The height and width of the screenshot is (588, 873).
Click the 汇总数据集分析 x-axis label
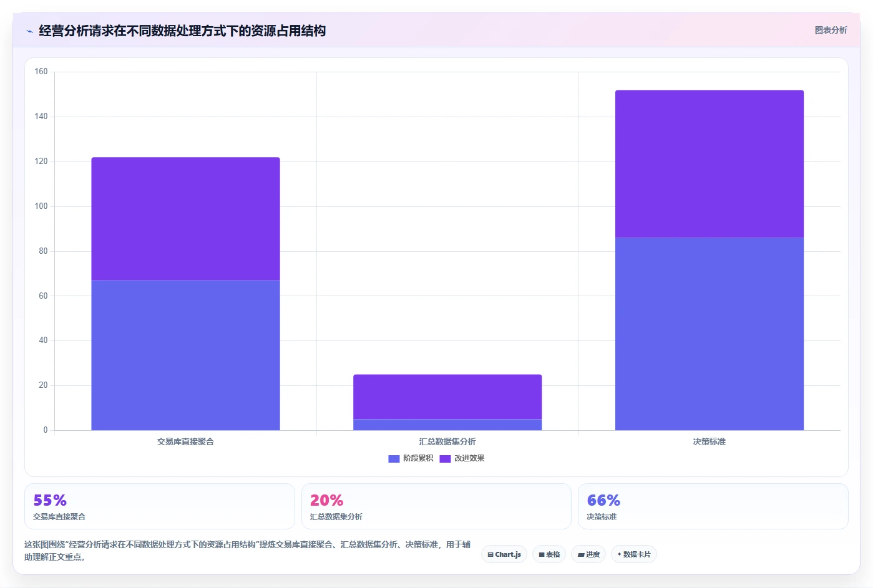447,441
